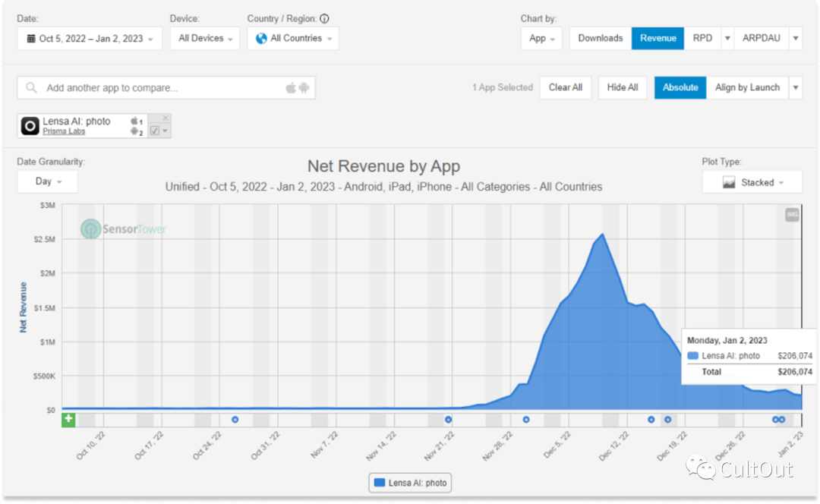Click the $500K y-axis label
This screenshot has height=504, width=820.
44,376
